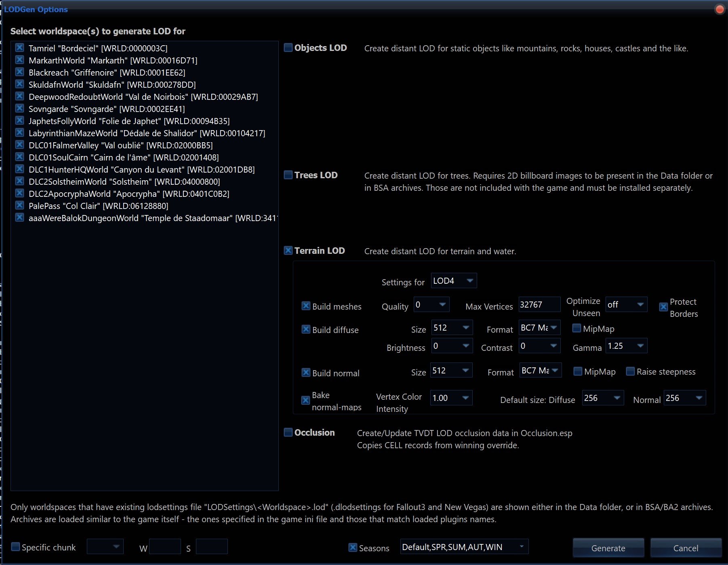Toggle the DLC1HunterHQWorld checkbox

[19, 169]
